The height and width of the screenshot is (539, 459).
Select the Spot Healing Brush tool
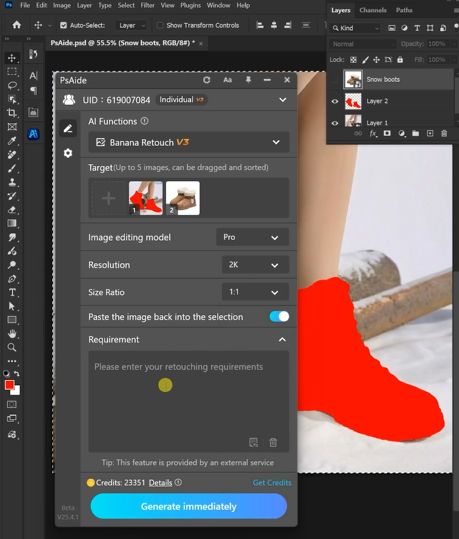point(12,154)
